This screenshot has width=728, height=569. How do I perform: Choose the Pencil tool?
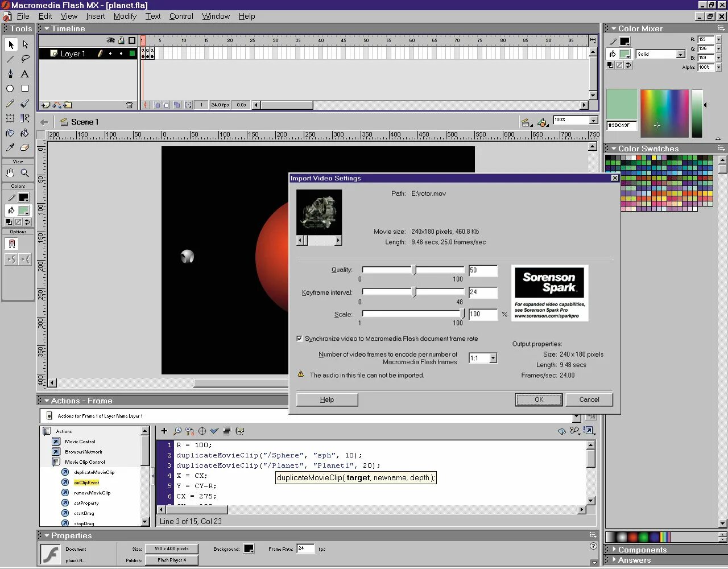[x=10, y=104]
